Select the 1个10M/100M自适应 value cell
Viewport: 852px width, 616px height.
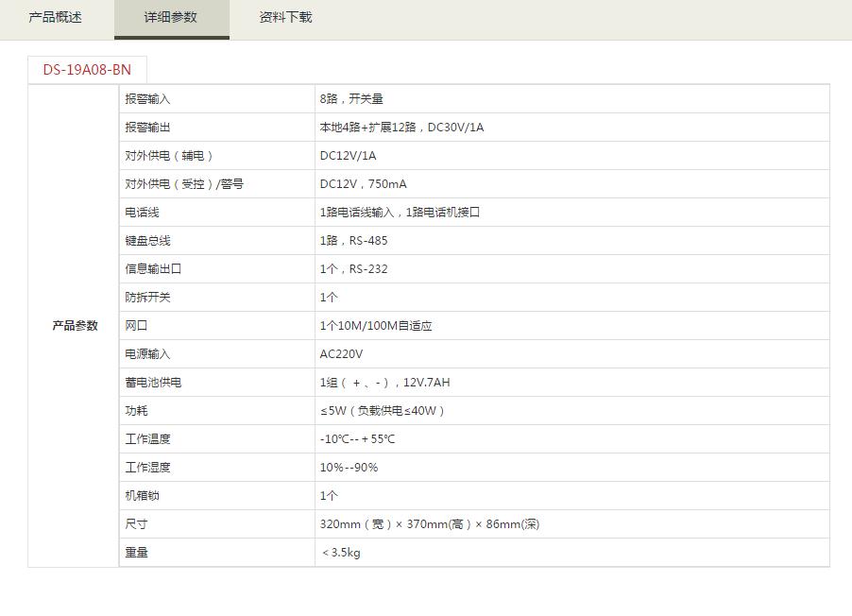[x=376, y=326]
